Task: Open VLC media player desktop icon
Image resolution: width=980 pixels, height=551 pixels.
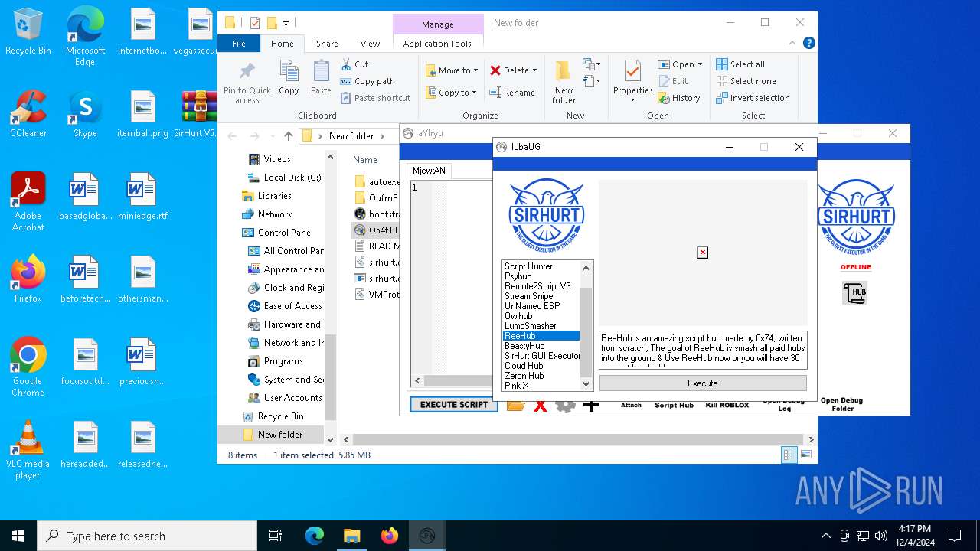Action: click(28, 450)
